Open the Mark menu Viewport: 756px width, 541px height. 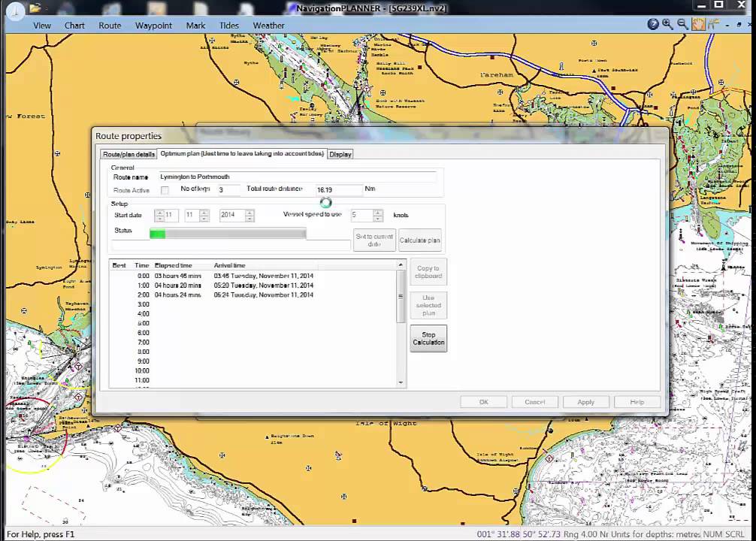195,26
